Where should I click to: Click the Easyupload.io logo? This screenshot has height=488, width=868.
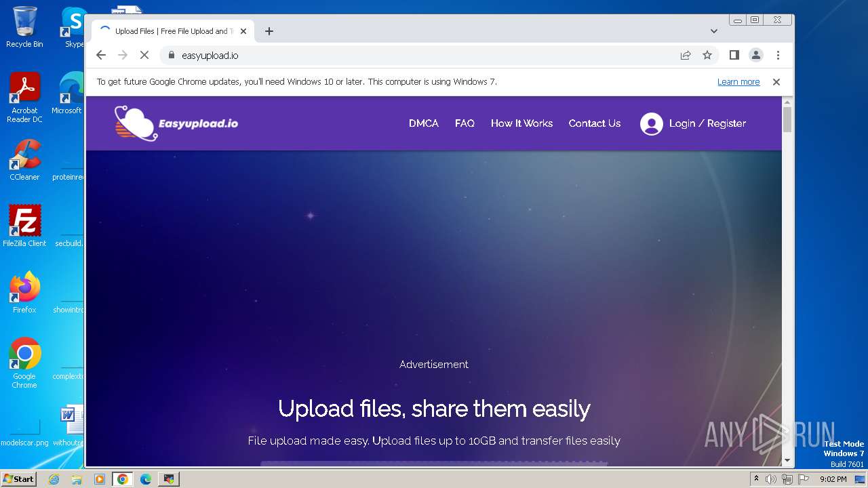[x=176, y=123]
